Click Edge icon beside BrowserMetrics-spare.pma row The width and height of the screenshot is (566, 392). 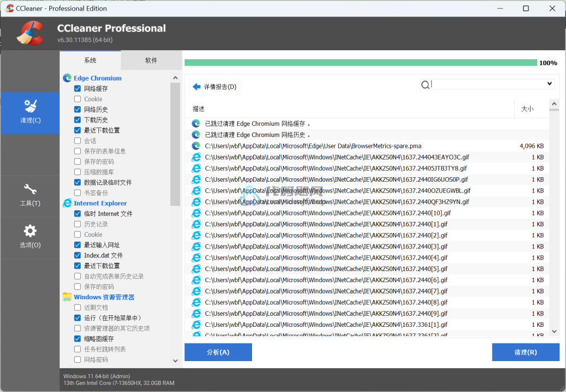196,146
